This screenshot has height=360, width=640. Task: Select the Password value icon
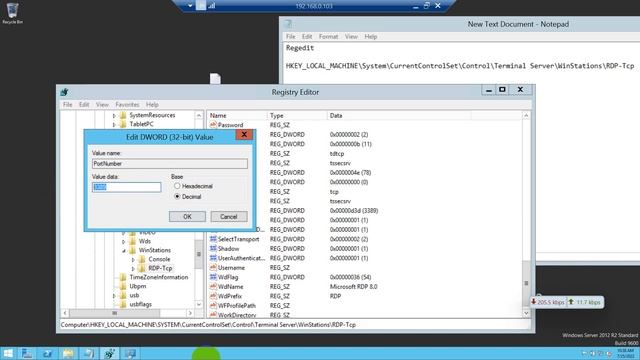tap(213, 125)
